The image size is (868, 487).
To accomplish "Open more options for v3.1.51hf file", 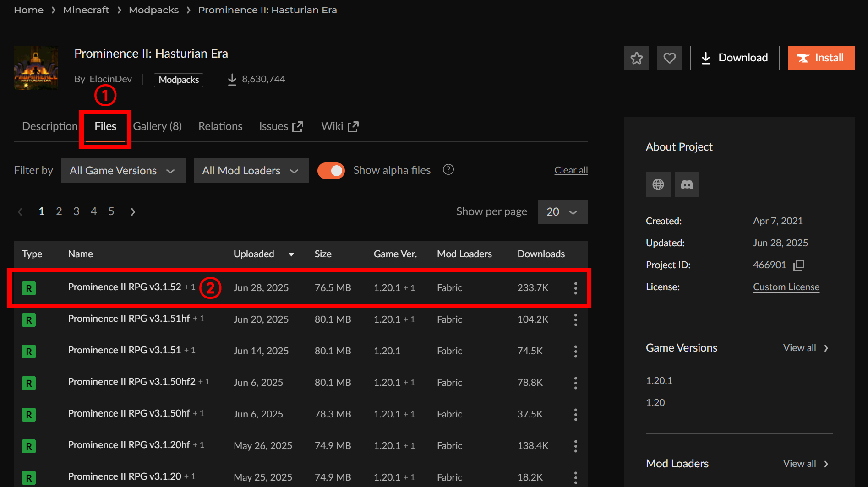I will pos(575,319).
